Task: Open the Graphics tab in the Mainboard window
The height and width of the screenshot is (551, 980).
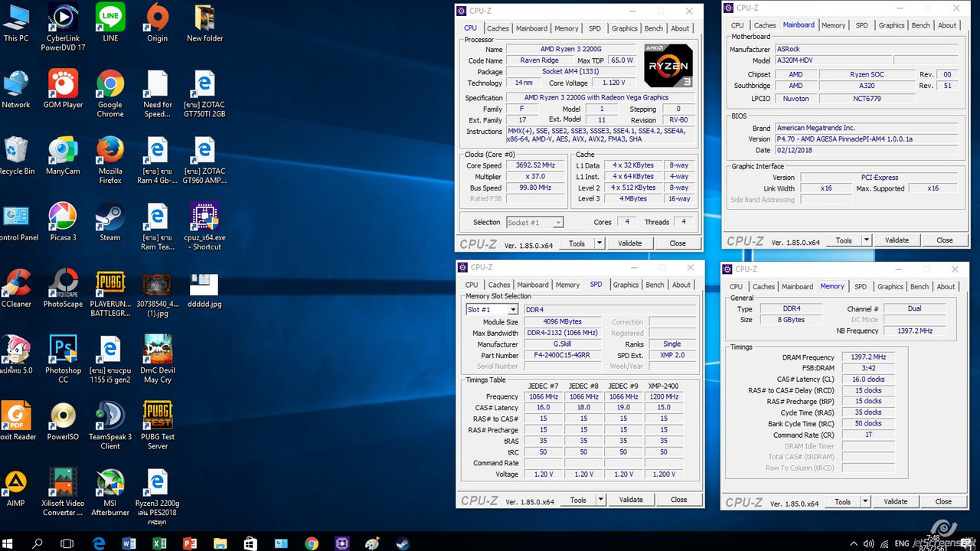Action: (x=890, y=24)
